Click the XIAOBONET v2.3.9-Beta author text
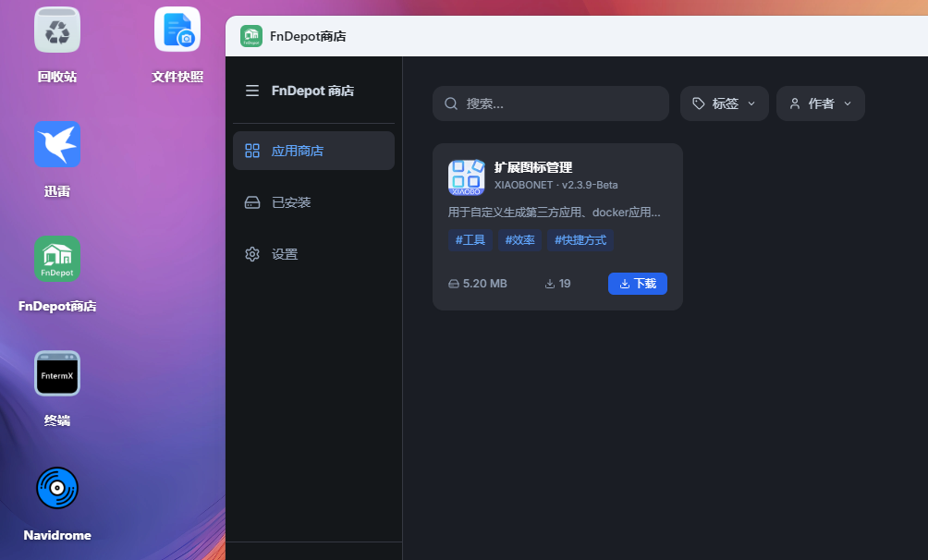Image resolution: width=928 pixels, height=560 pixels. [x=556, y=185]
